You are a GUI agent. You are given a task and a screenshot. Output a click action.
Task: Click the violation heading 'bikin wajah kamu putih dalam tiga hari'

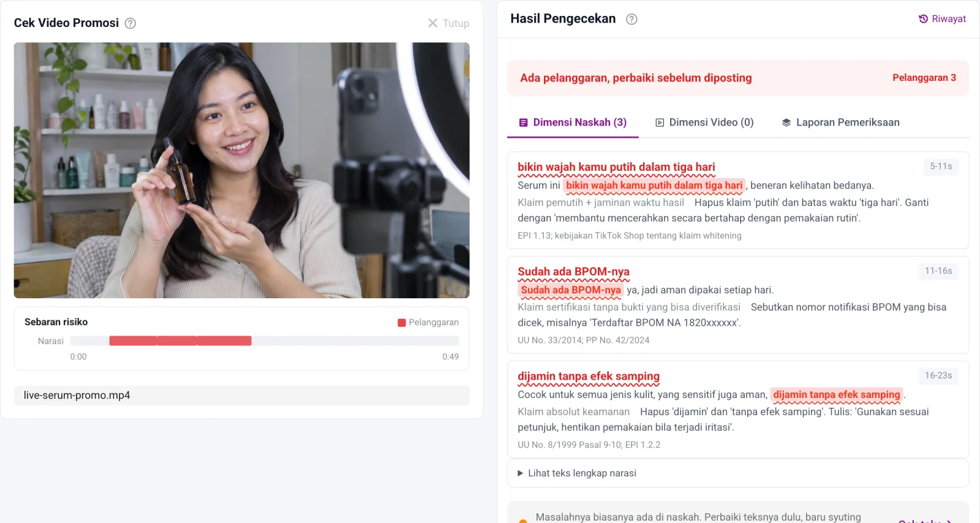click(x=616, y=167)
